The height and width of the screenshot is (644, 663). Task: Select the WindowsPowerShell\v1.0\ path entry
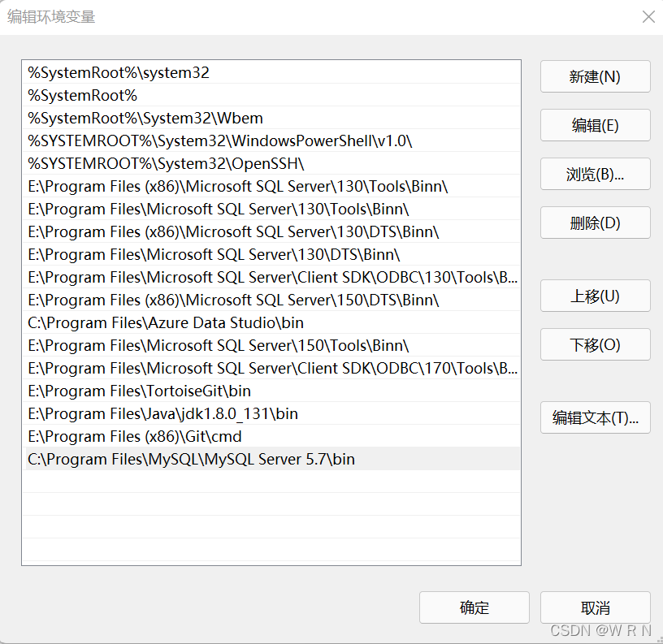tap(271, 140)
